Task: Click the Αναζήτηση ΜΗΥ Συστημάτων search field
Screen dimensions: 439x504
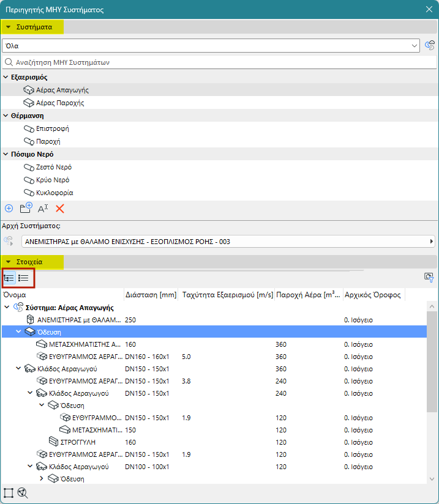Action: pyautogui.click(x=219, y=62)
